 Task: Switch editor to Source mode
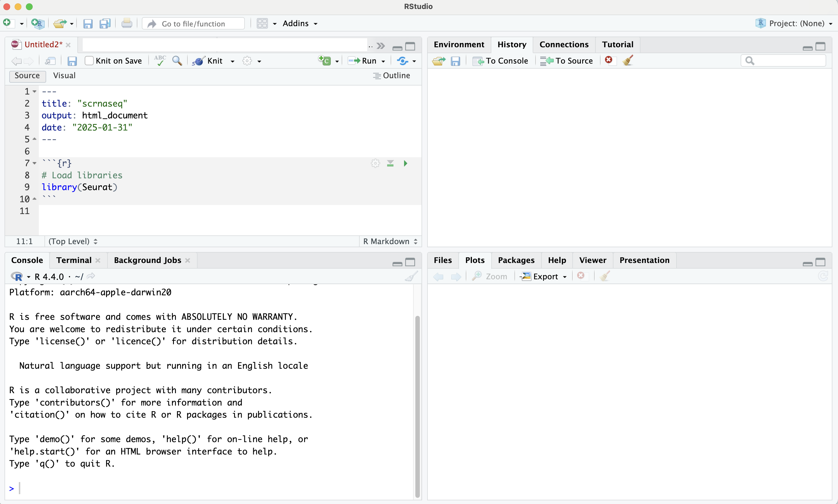click(27, 76)
